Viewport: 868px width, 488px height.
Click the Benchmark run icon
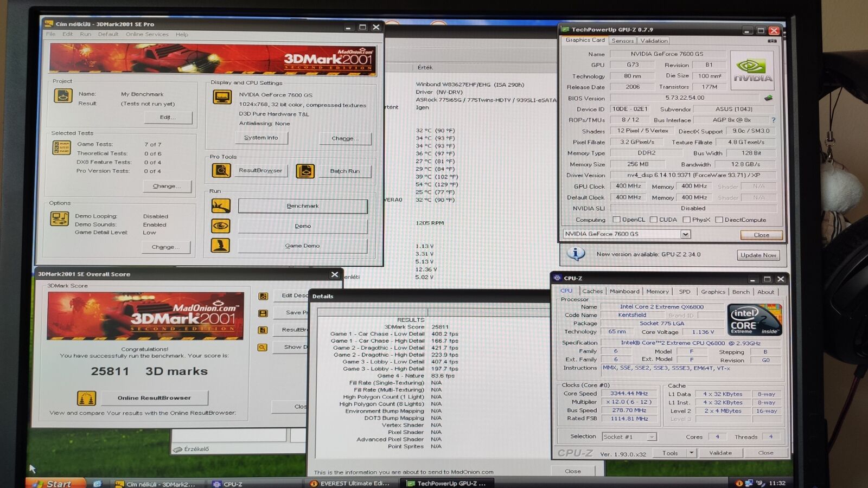pyautogui.click(x=220, y=206)
